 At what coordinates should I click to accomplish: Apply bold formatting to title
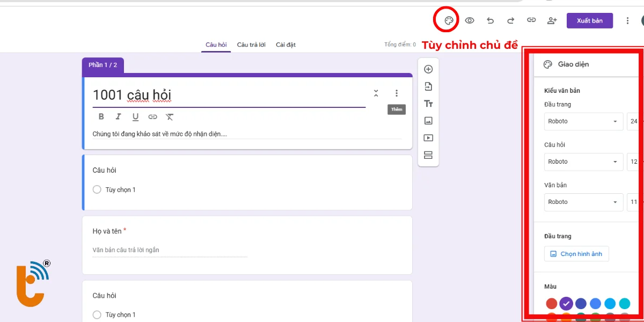click(x=101, y=117)
